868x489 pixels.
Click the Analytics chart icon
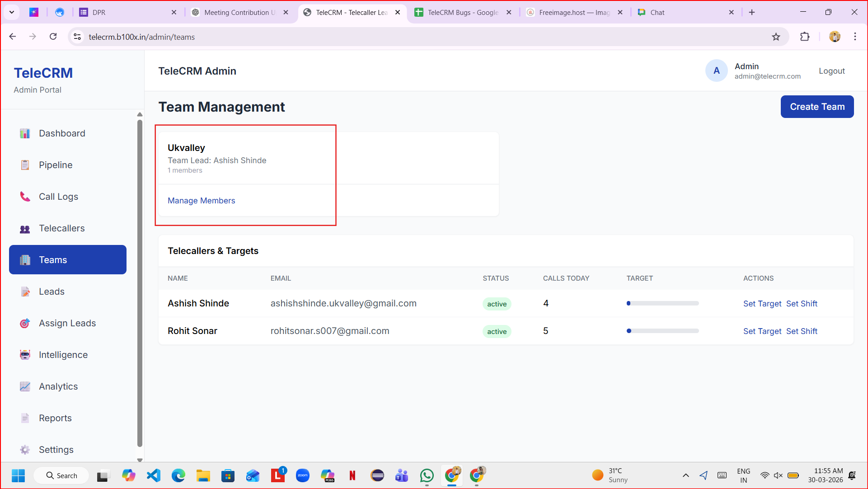pyautogui.click(x=25, y=386)
